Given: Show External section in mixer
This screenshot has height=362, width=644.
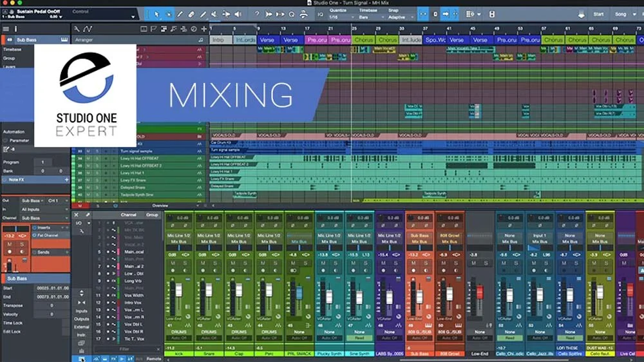Looking at the screenshot, I should click(x=81, y=327).
